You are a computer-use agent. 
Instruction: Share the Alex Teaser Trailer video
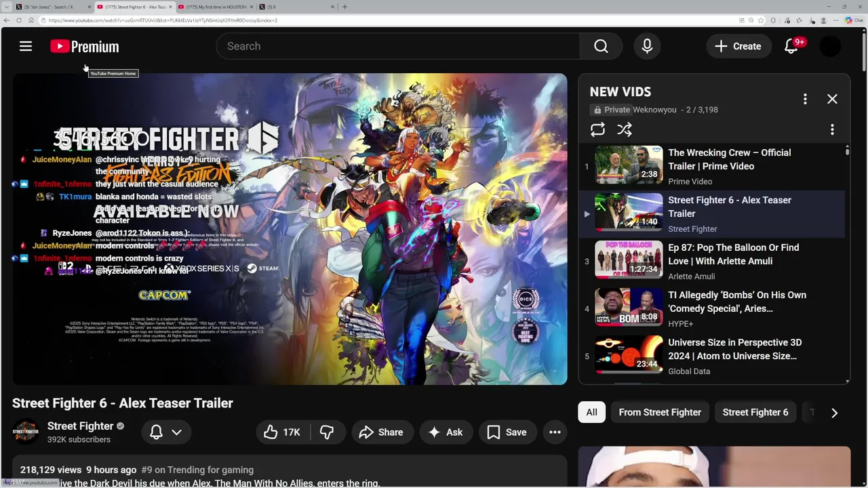pyautogui.click(x=381, y=432)
